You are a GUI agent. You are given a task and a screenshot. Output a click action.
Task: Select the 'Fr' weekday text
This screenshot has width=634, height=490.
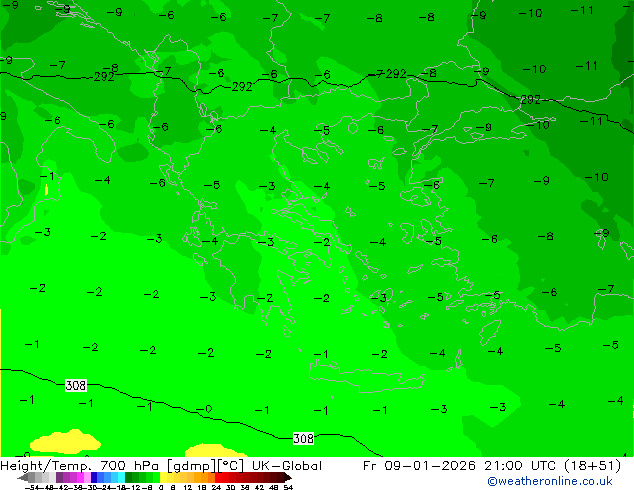click(x=370, y=466)
